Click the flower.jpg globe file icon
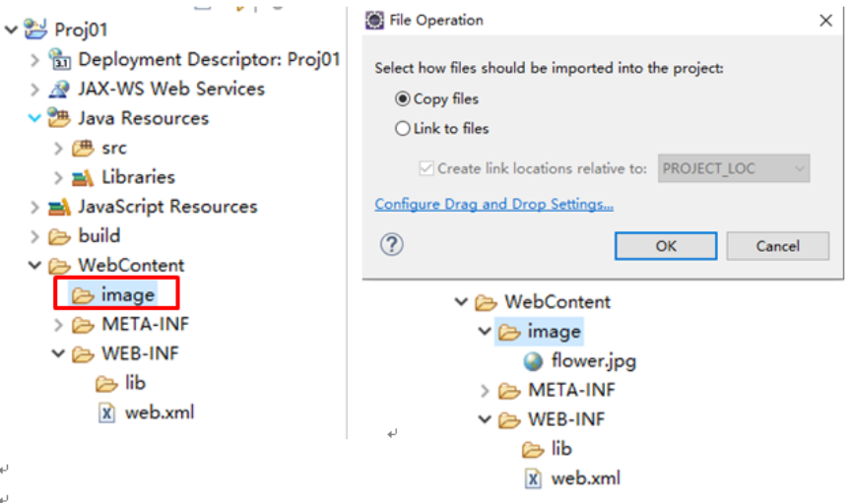Image resolution: width=851 pixels, height=504 pixels. tap(533, 361)
